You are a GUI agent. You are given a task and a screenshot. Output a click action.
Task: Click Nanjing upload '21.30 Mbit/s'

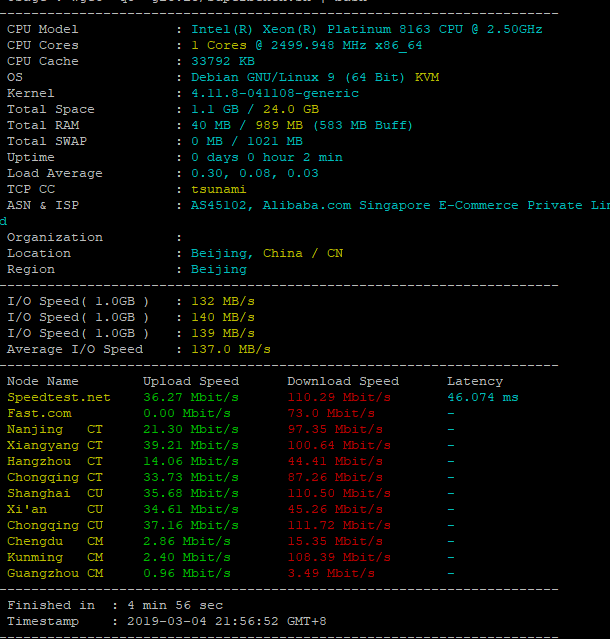point(191,430)
